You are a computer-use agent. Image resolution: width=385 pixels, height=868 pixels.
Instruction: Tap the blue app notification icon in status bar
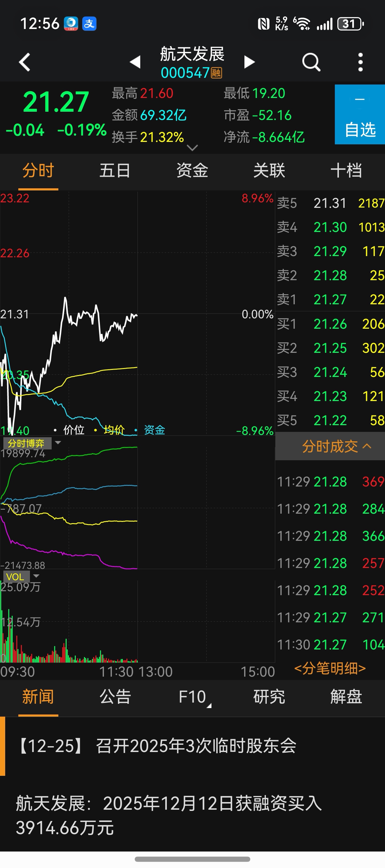pos(71,24)
